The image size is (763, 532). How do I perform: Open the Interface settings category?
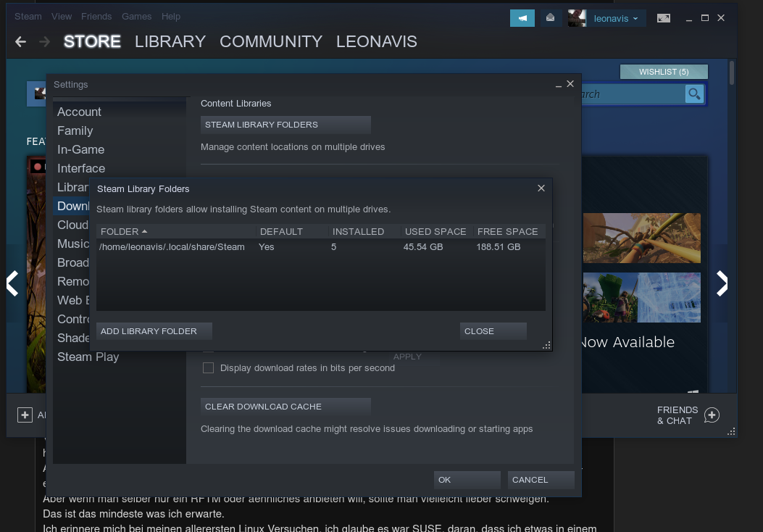81,168
